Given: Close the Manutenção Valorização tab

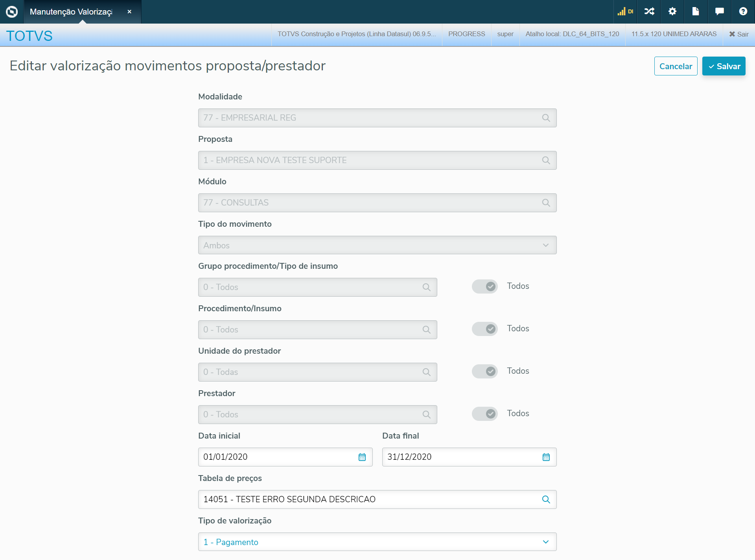Looking at the screenshot, I should point(129,12).
